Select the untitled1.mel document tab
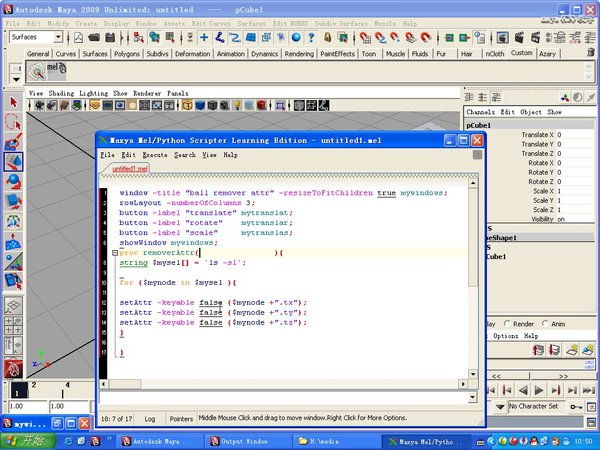This screenshot has height=450, width=600. click(x=130, y=169)
